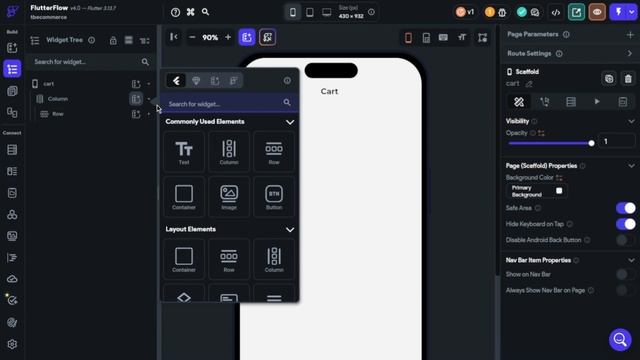
Task: Switch to the diamond theme widgets tab
Action: [x=196, y=81]
